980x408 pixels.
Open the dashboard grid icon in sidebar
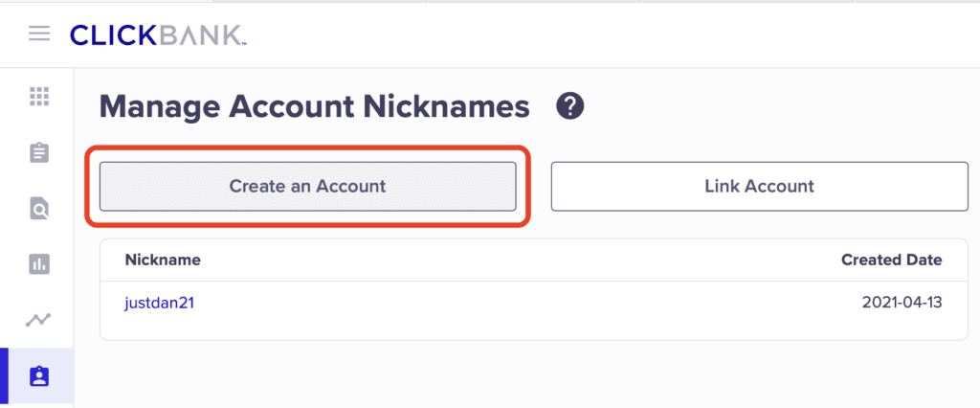click(x=39, y=96)
